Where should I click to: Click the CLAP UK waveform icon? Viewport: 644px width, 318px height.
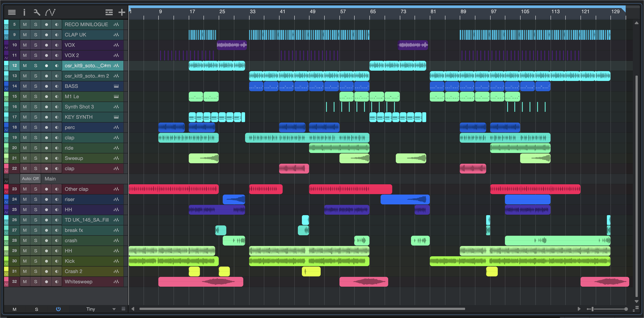116,35
